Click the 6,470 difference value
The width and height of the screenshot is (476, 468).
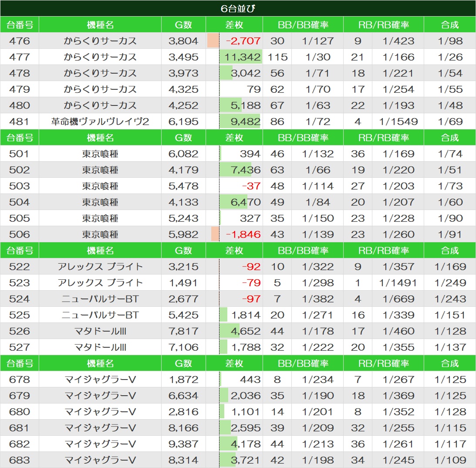[245, 202]
